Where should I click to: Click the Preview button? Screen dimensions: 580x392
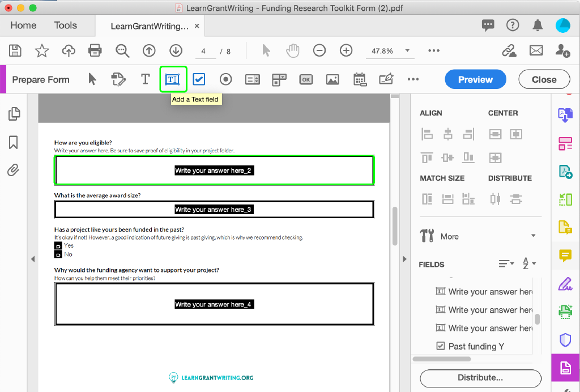[475, 79]
